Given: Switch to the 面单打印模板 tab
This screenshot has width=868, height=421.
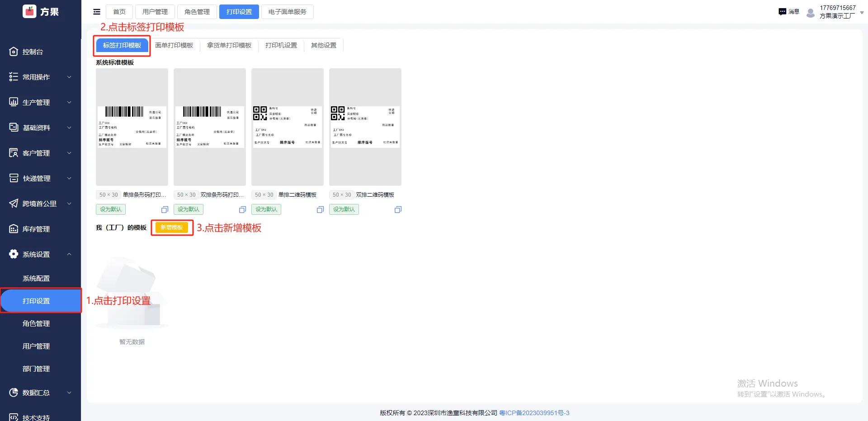Looking at the screenshot, I should [174, 45].
